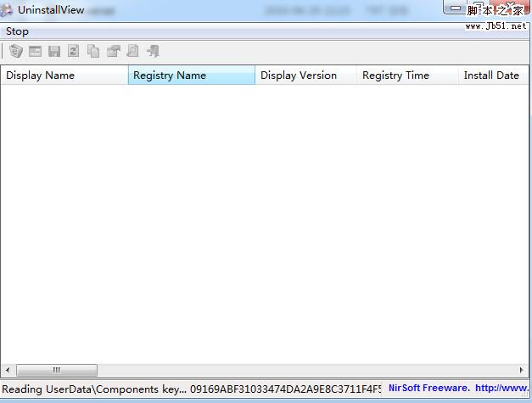Click the Uninstall software toolbar icon

click(15, 51)
